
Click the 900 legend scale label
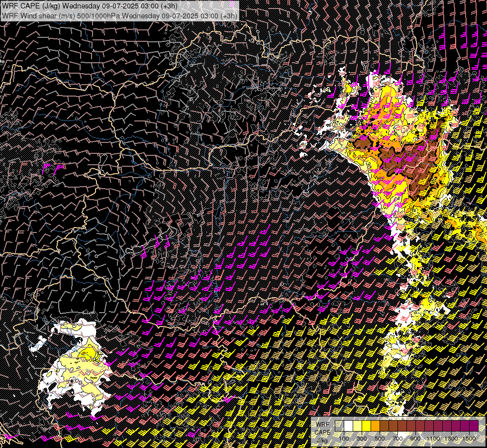(x=415, y=439)
